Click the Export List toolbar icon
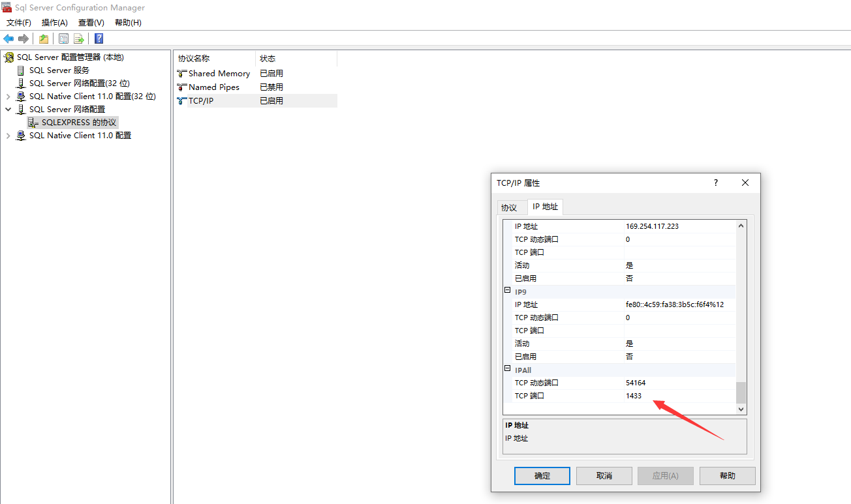Image resolution: width=851 pixels, height=504 pixels. coord(78,38)
